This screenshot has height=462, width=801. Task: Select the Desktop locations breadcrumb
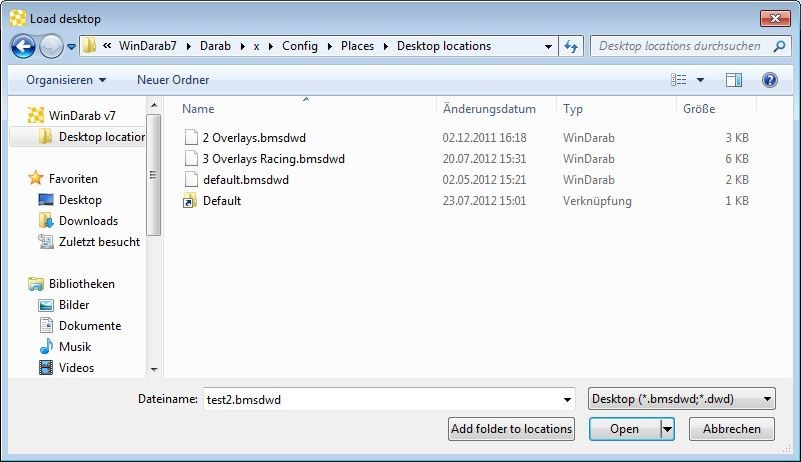444,46
